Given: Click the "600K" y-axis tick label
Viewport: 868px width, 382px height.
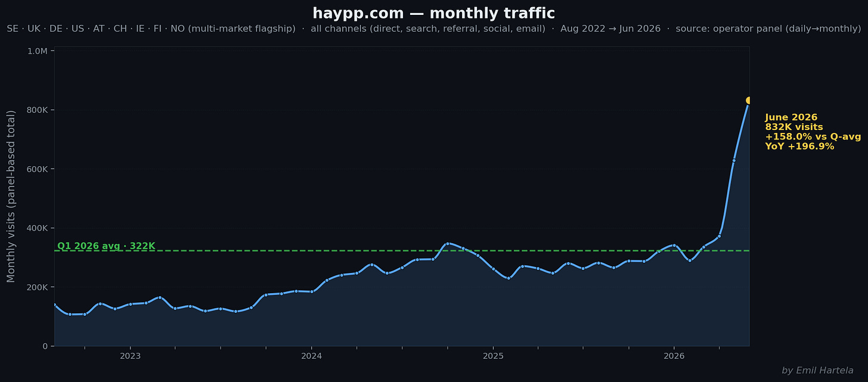Looking at the screenshot, I should tap(38, 169).
